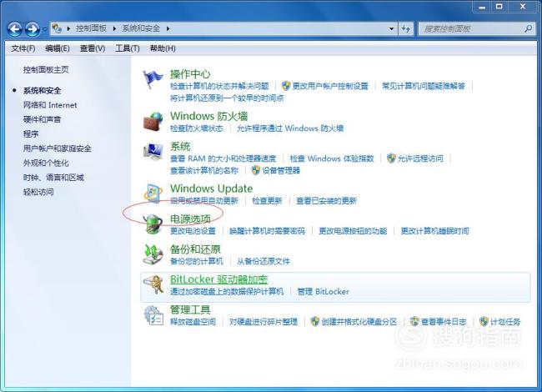Open 常见计算机问题疑难解答 link
This screenshot has width=542, height=392.
424,86
